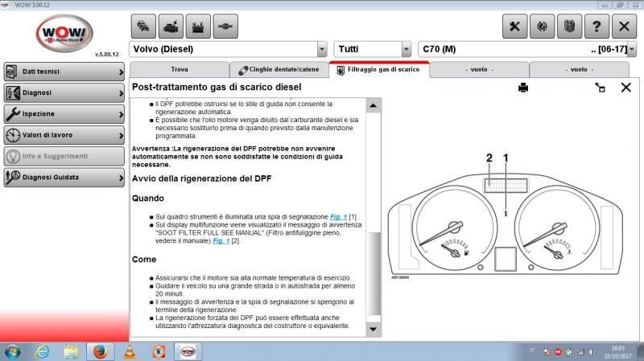Switch to Cinghie dentate/catene tab
This screenshot has height=361, width=644.
coord(279,70)
